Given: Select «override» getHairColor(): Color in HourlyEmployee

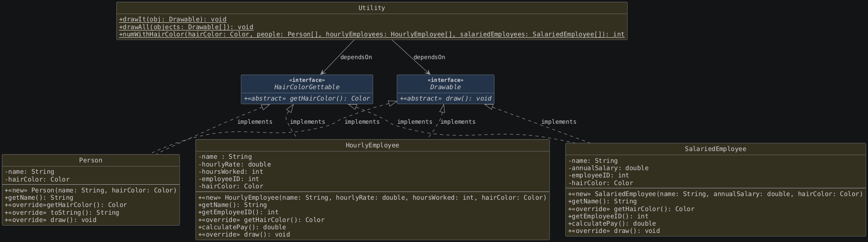Looking at the screenshot, I should (261, 220).
